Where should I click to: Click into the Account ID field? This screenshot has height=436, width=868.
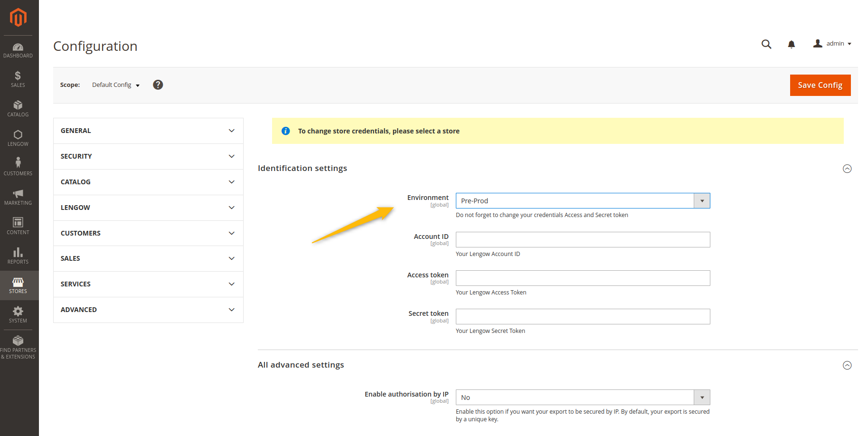click(x=583, y=240)
